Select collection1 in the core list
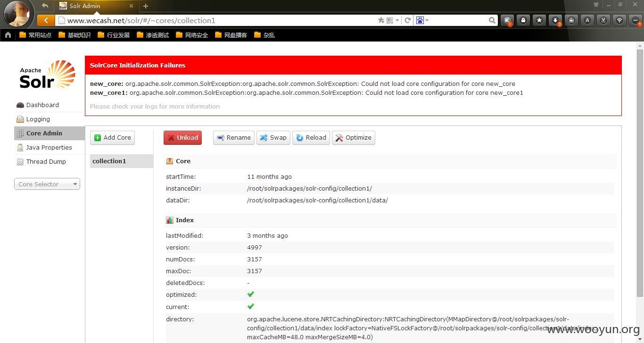644x343 pixels. point(121,161)
